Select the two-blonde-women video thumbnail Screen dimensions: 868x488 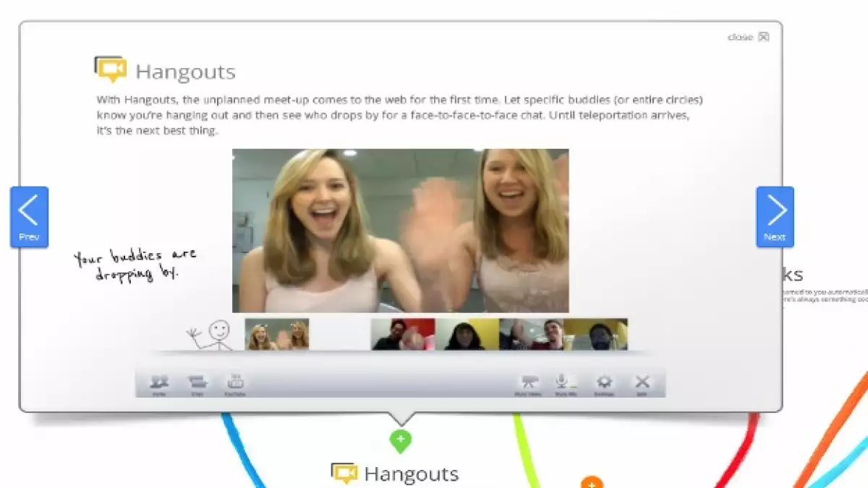tap(277, 334)
